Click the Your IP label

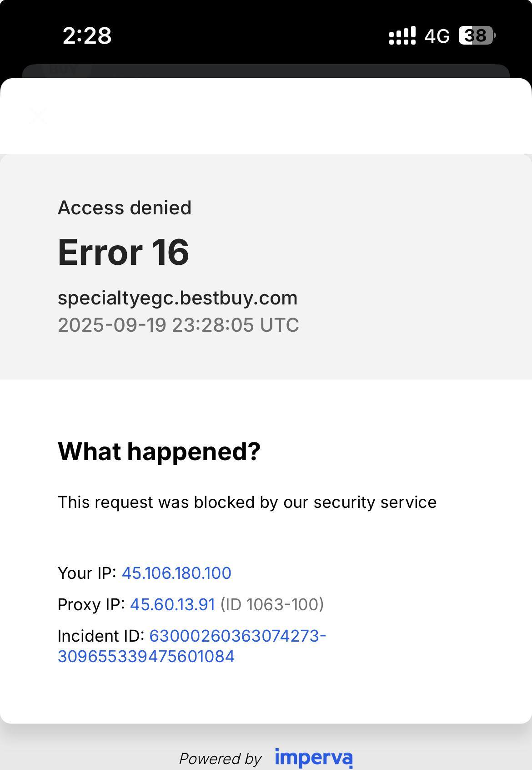pyautogui.click(x=87, y=573)
